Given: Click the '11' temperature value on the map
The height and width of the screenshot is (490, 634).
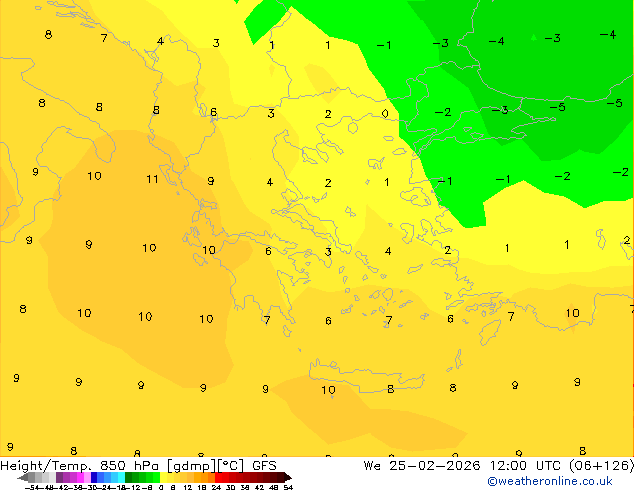Looking at the screenshot, I should tap(152, 179).
